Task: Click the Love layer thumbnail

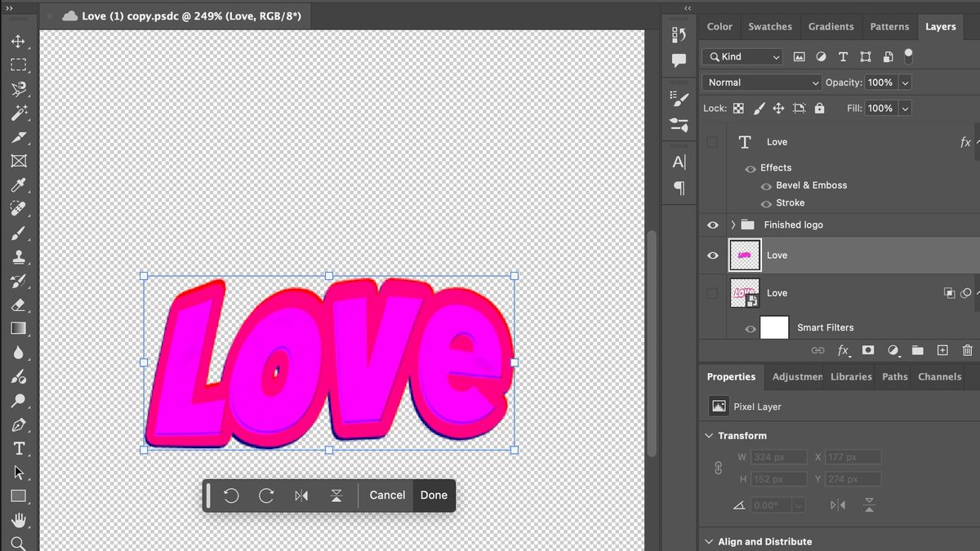Action: click(x=744, y=255)
